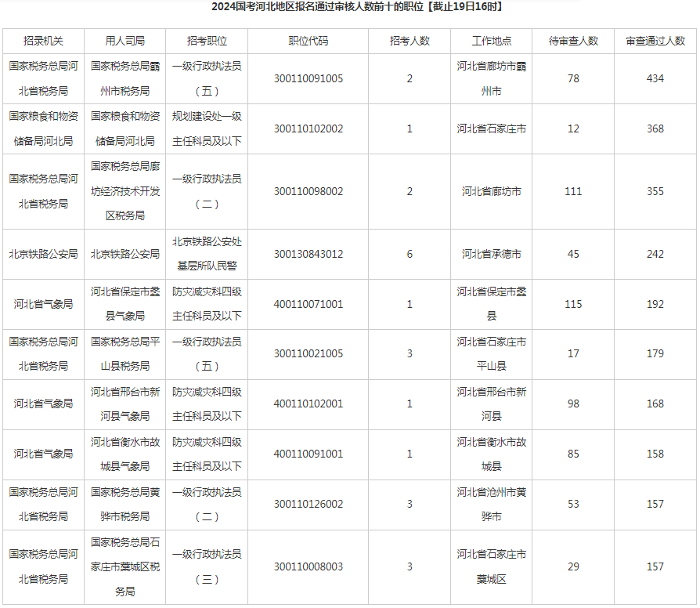This screenshot has width=700, height=608.
Task: Select the 待审查人数 column header
Action: click(573, 41)
